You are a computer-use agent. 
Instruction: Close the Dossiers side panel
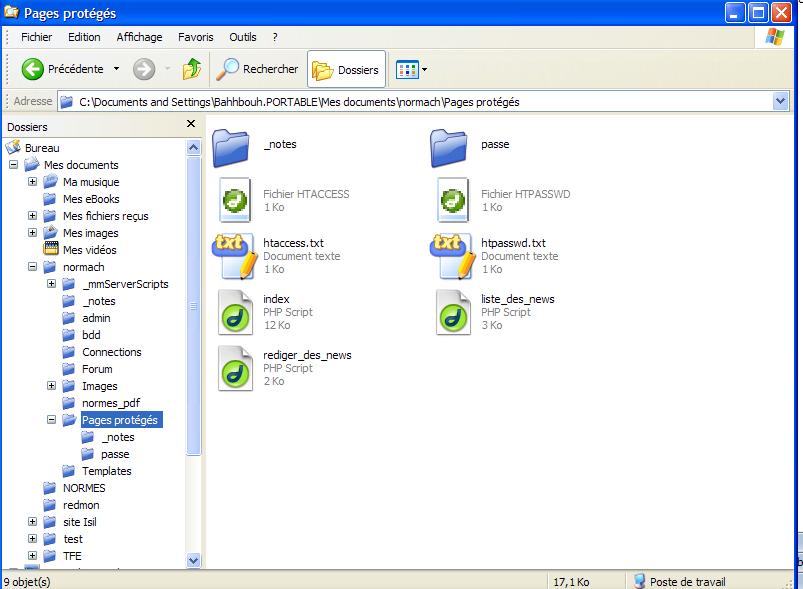click(x=191, y=123)
